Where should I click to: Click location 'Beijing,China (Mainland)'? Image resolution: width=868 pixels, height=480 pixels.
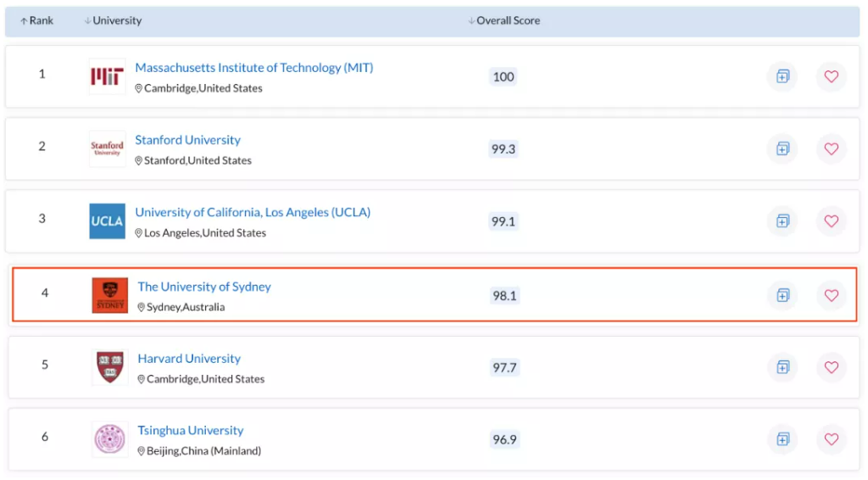pyautogui.click(x=199, y=451)
